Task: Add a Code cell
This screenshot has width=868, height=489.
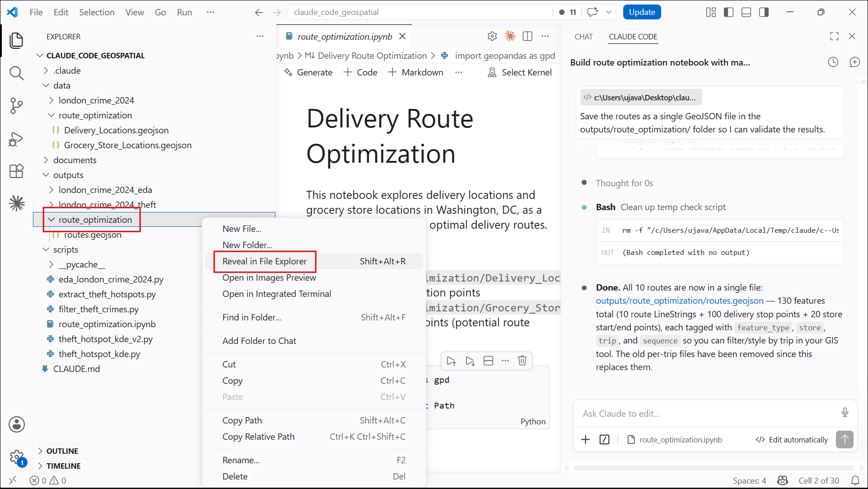Action: pyautogui.click(x=360, y=72)
